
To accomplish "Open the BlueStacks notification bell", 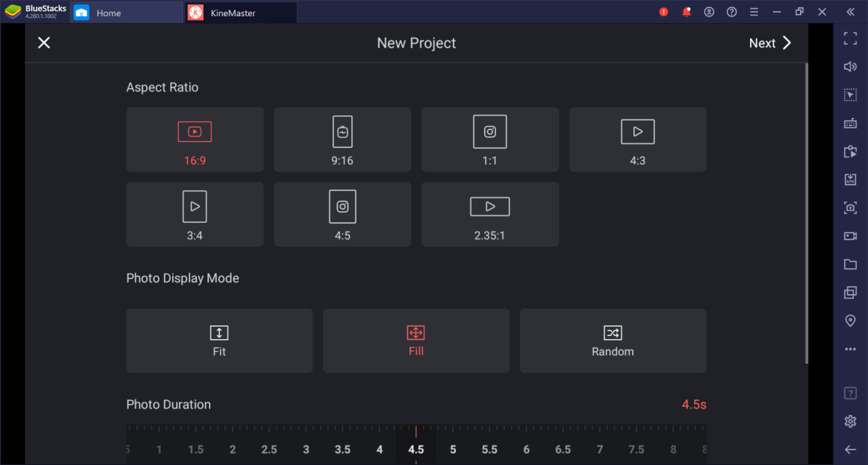I will pos(686,12).
